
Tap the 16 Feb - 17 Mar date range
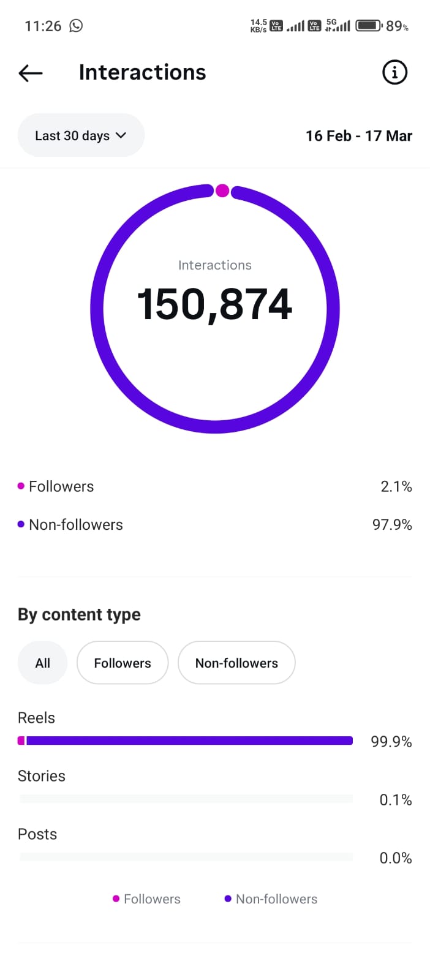tap(358, 135)
